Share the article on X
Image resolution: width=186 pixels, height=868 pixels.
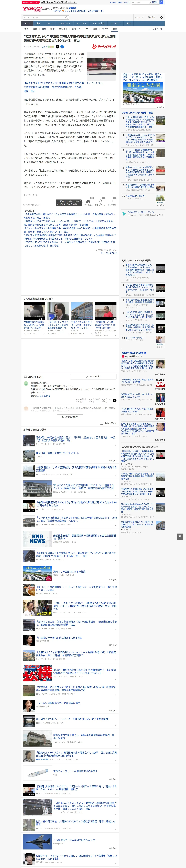point(57,47)
